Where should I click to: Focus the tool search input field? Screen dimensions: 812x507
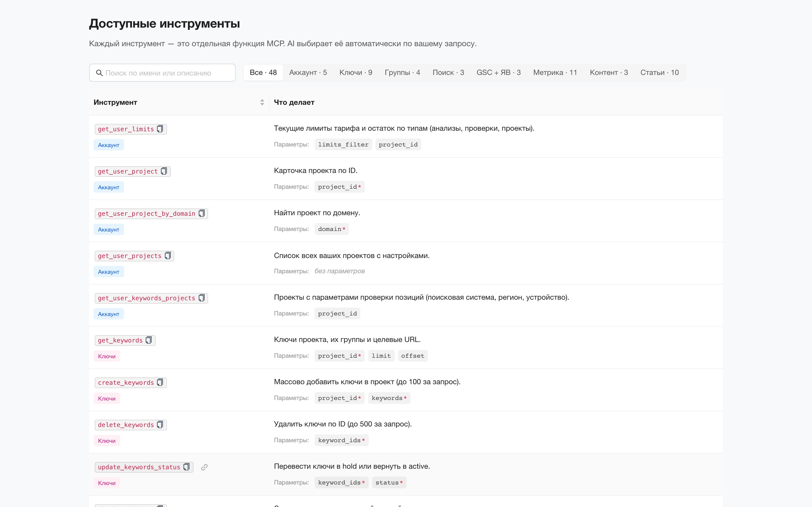(x=162, y=73)
